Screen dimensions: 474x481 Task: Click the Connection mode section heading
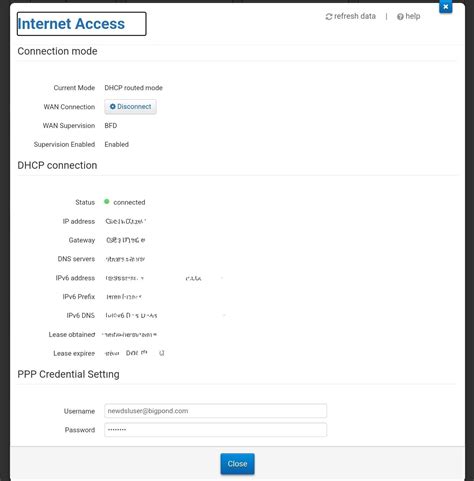tap(57, 51)
